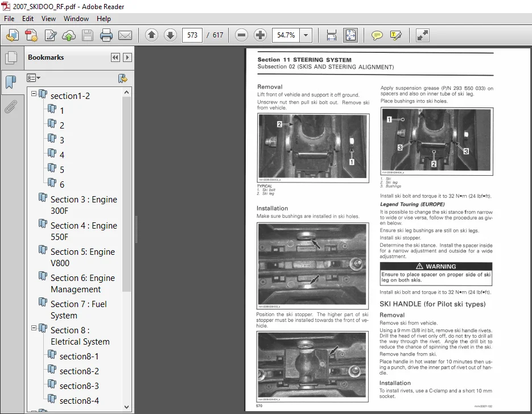Viewport: 532px width, 414px height.
Task: Open the Bookmarks panel icon
Action: pos(11,82)
